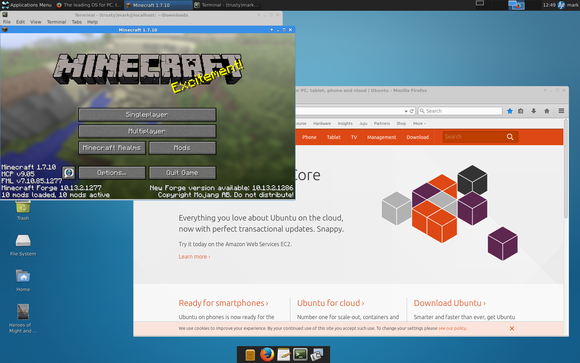This screenshot has width=580, height=363.
Task: Click the Insights top link
Action: point(345,124)
